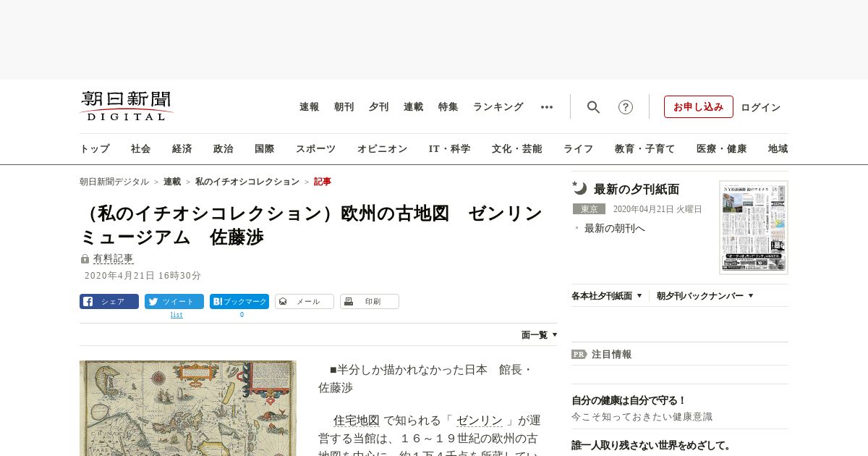The height and width of the screenshot is (456, 868).
Task: Go to the 経済 section
Action: (182, 149)
